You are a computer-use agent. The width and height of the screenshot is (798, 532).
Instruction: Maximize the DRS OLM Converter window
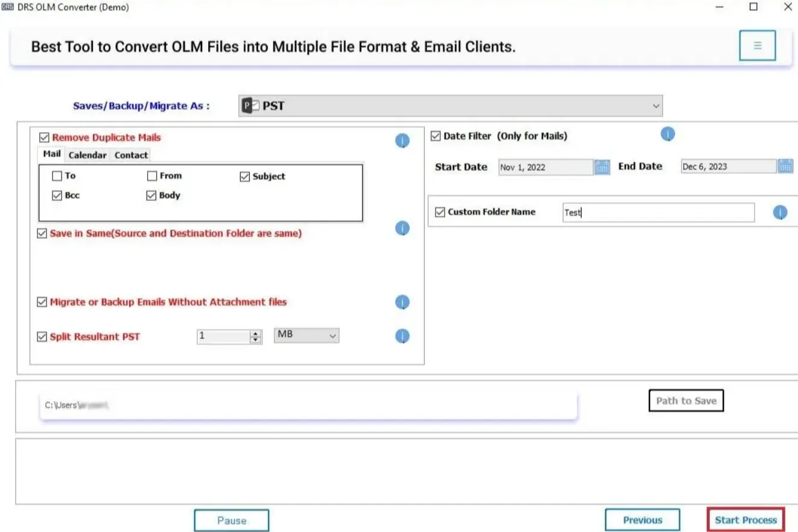pyautogui.click(x=753, y=7)
